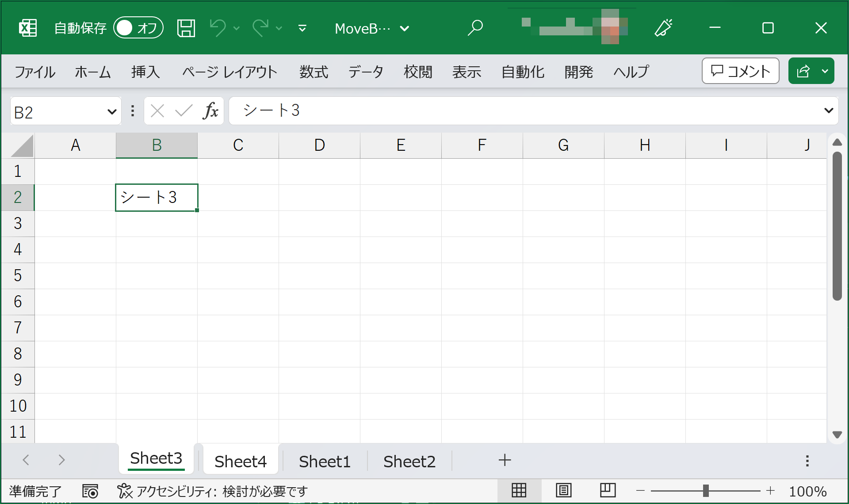Select row 5 header
This screenshot has width=849, height=504.
pyautogui.click(x=18, y=275)
